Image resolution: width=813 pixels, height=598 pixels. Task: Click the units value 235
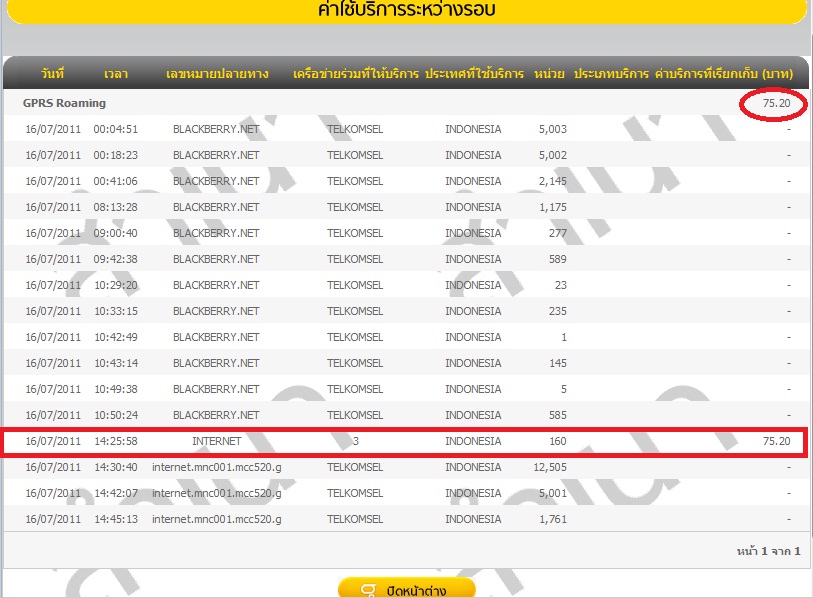tap(558, 311)
